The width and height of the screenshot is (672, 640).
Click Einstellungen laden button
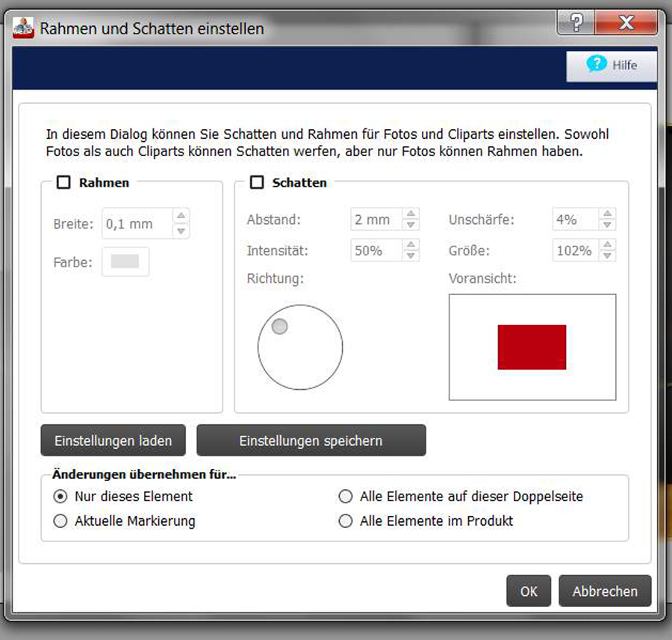[113, 441]
